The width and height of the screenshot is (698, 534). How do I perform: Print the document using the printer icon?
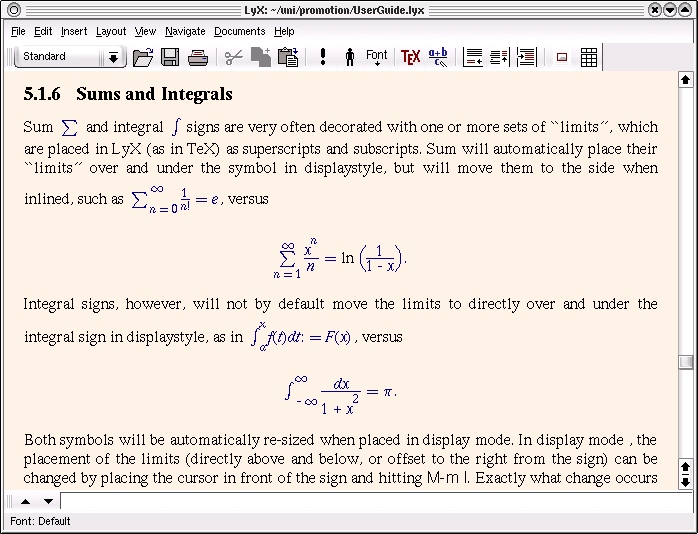point(198,57)
